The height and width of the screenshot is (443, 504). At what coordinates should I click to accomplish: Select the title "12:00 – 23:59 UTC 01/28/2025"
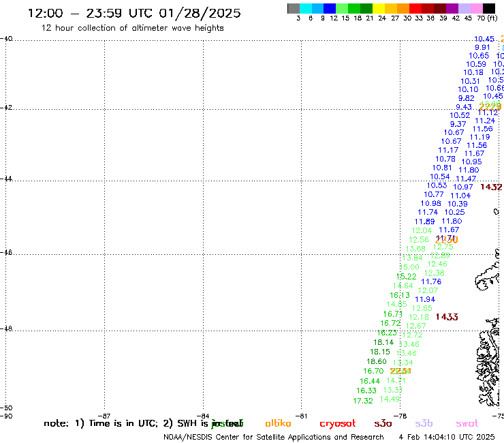(134, 13)
